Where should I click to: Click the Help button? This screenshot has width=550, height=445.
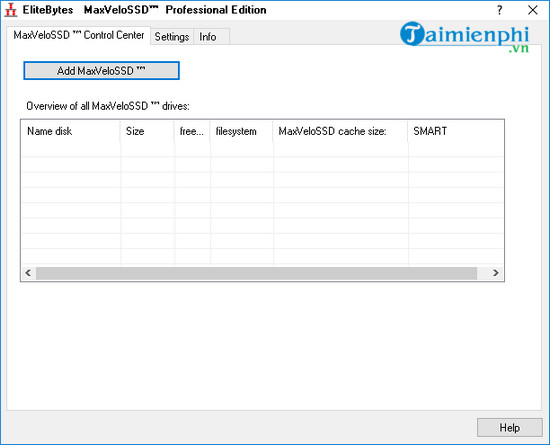pyautogui.click(x=509, y=427)
